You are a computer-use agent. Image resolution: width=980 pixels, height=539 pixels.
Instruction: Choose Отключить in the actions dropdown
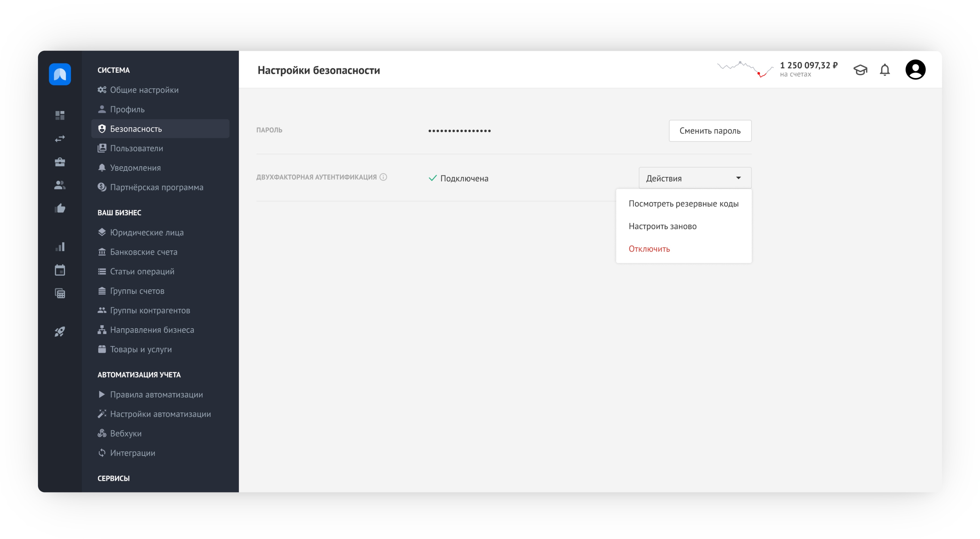tap(684, 249)
